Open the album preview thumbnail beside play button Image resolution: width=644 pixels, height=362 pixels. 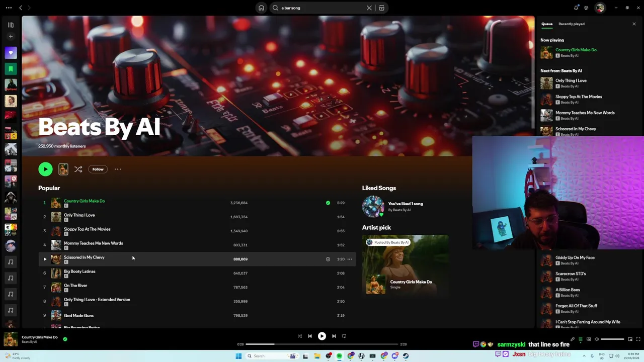click(x=63, y=169)
